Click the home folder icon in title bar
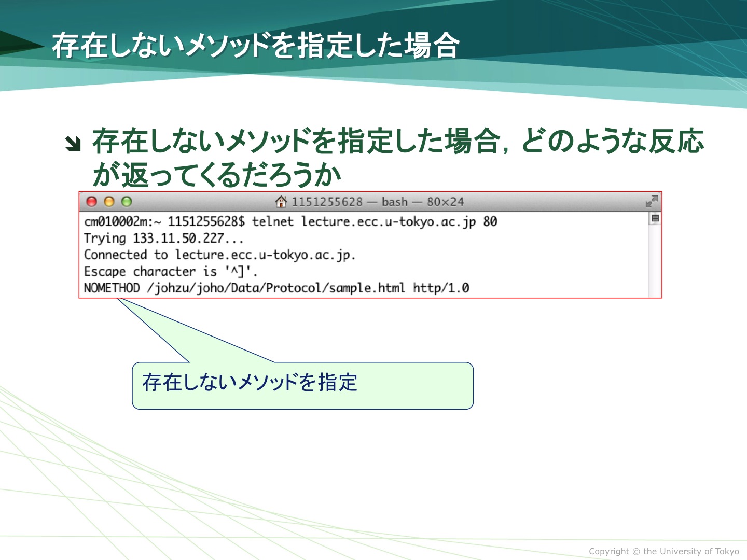The height and width of the screenshot is (560, 747). pos(281,202)
